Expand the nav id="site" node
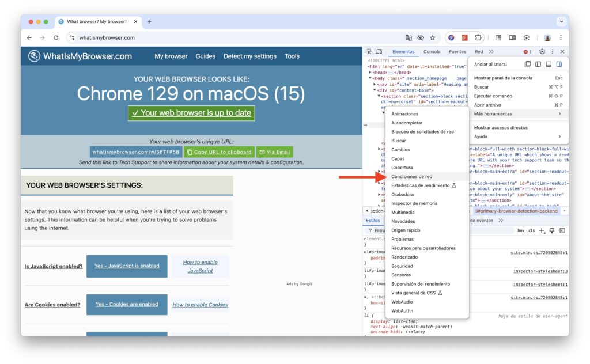 tap(375, 84)
